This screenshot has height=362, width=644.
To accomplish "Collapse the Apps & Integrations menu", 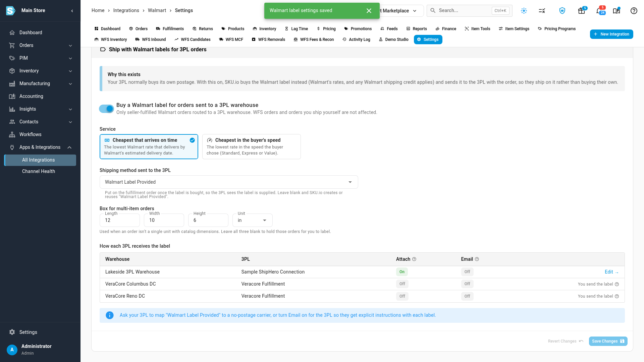I will coord(40,147).
